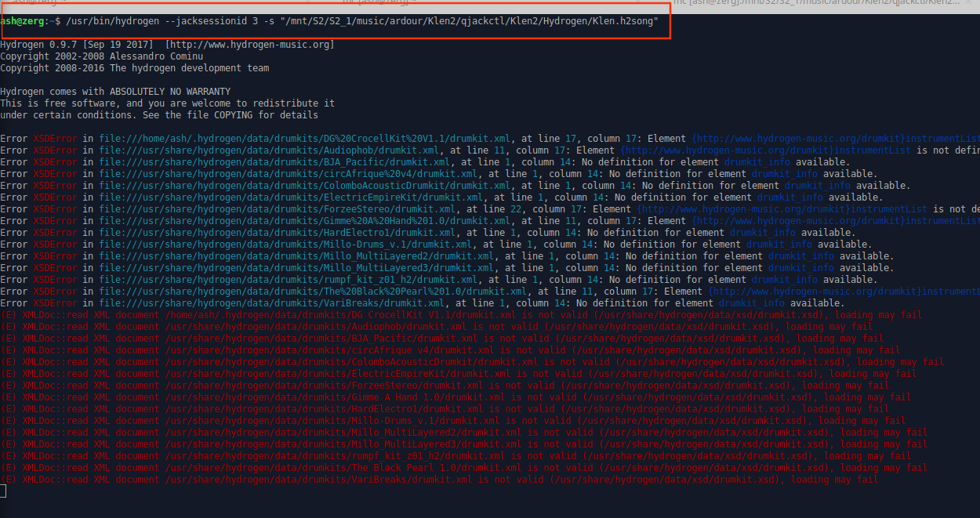Click 'Copyright 2008-2016 The hydrogen development team' line
The width and height of the screenshot is (980, 518).
click(135, 68)
